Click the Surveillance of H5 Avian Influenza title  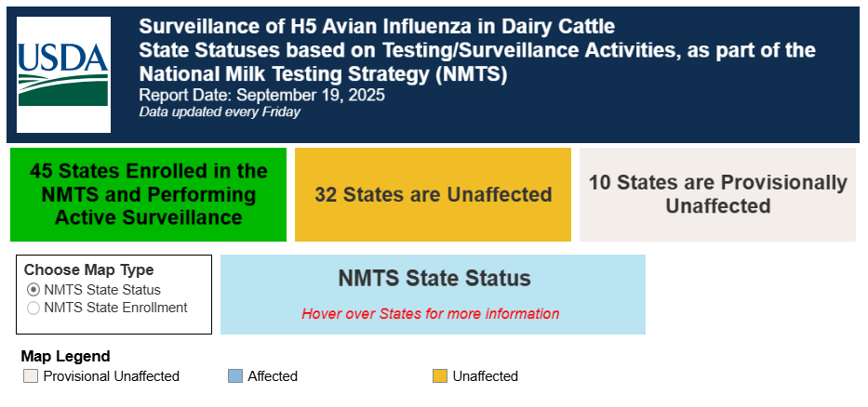click(x=377, y=26)
